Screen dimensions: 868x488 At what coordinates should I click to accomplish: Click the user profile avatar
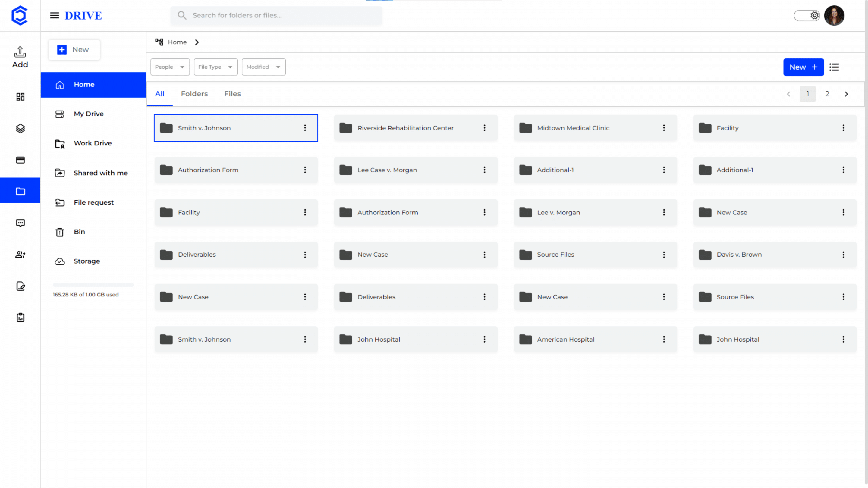coord(834,15)
